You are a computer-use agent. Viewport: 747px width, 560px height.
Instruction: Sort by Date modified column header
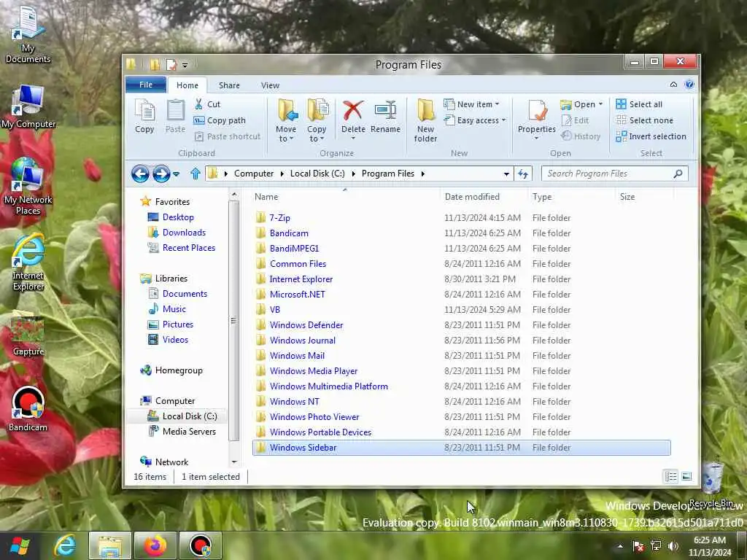coord(484,197)
